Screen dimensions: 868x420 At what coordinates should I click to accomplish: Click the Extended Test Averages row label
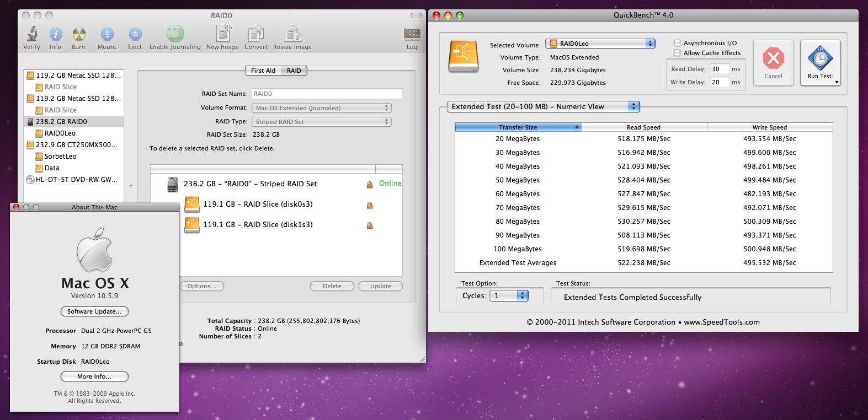[x=518, y=263]
